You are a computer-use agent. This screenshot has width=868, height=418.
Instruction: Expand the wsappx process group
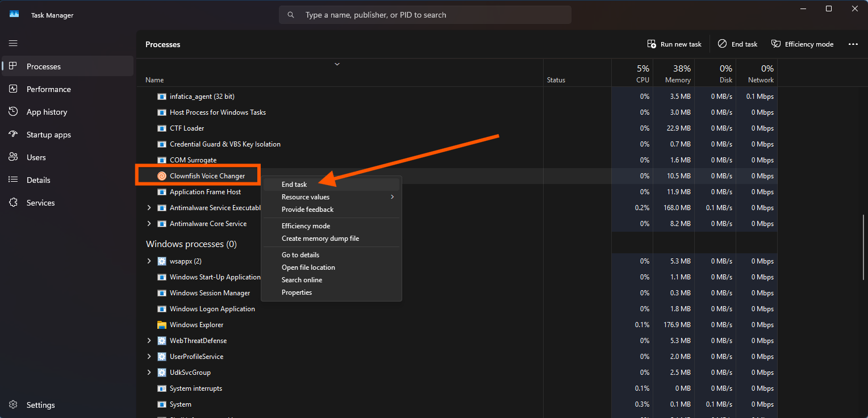pos(149,261)
